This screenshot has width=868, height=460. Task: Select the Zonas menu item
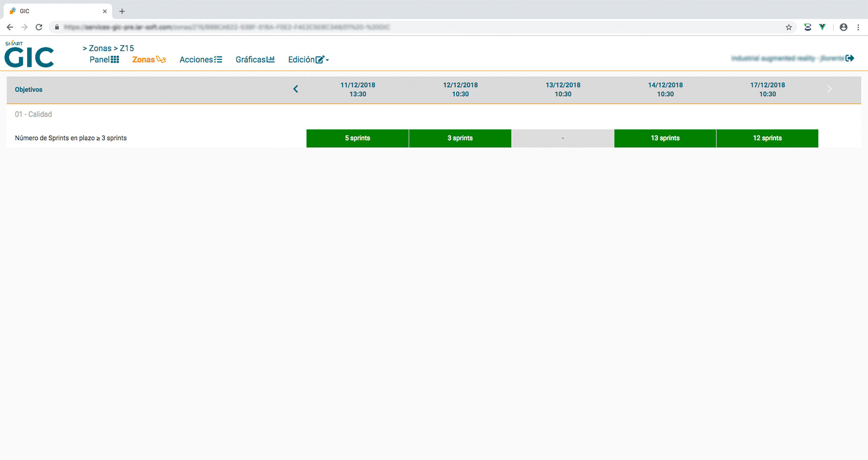point(149,60)
